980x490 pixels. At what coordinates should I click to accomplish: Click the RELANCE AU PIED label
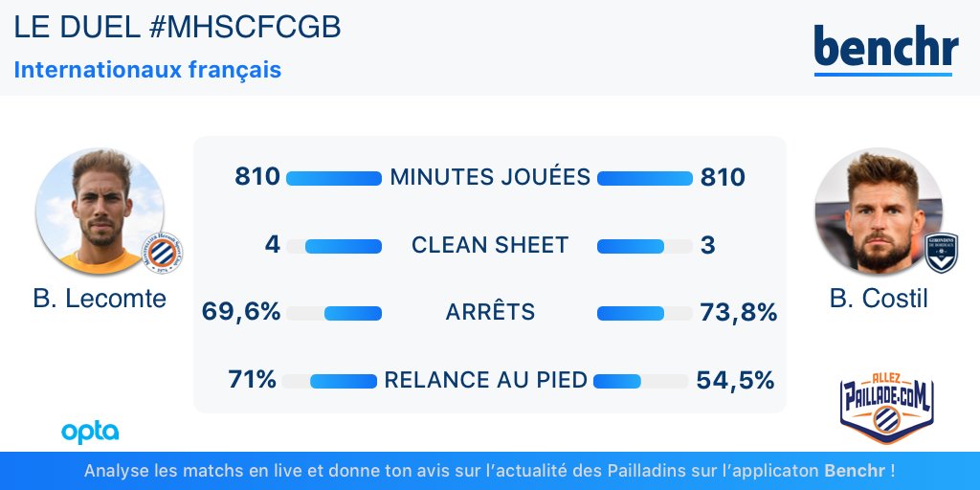coord(485,380)
